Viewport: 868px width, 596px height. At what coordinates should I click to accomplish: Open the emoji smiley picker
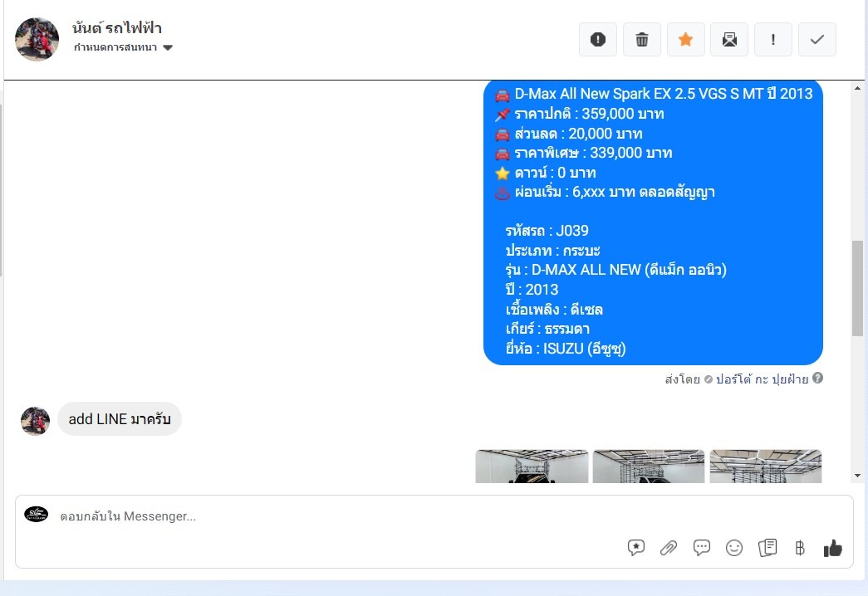734,548
